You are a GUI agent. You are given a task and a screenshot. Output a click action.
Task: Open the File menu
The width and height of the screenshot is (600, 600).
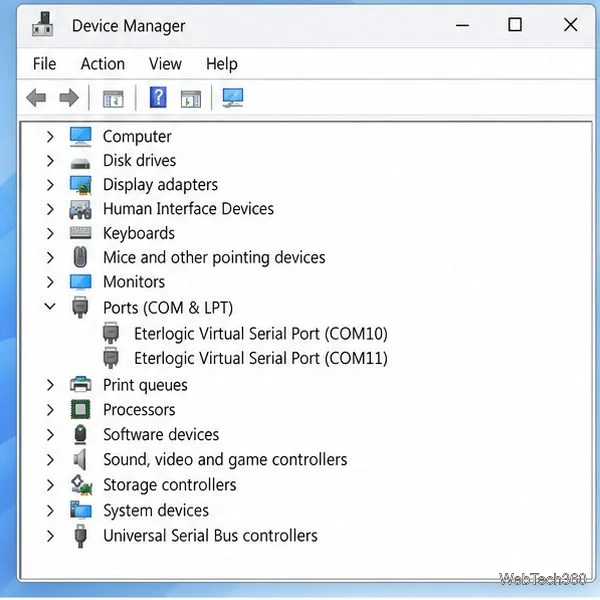click(x=44, y=64)
